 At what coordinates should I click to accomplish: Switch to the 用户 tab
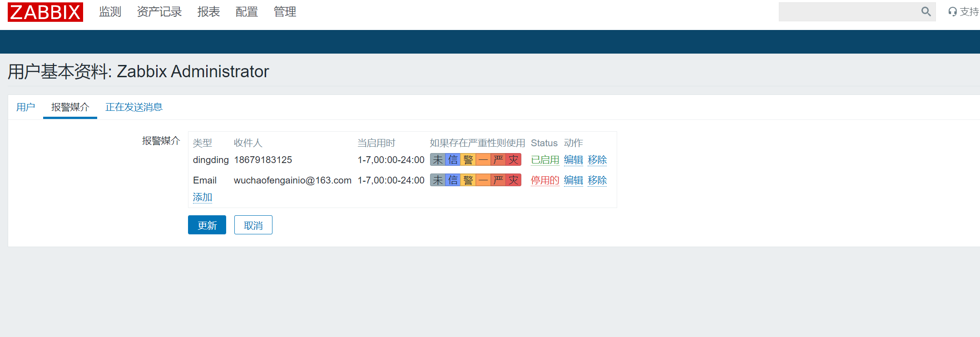pos(25,107)
